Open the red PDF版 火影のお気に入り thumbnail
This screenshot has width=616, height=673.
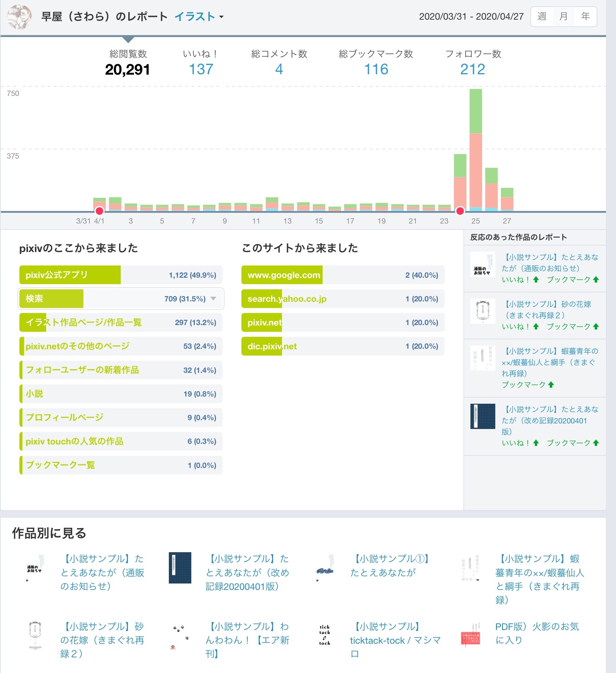pos(470,635)
